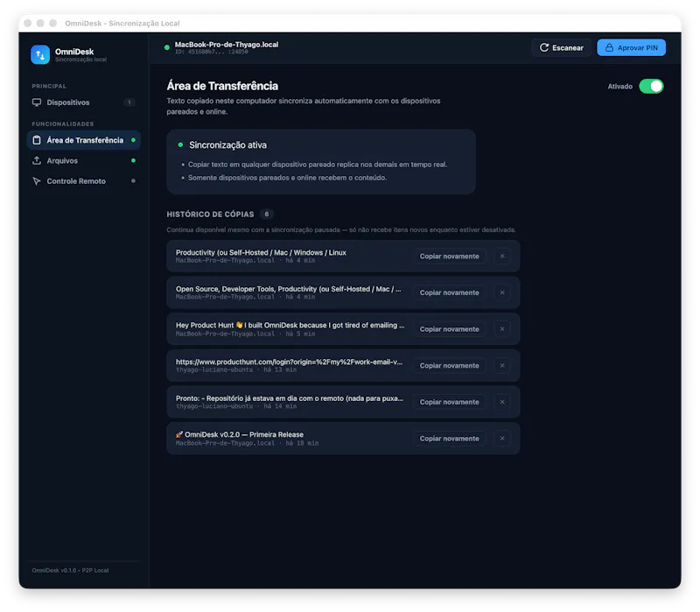
Task: Copy again the producthunt.com URL entry
Action: coord(449,365)
